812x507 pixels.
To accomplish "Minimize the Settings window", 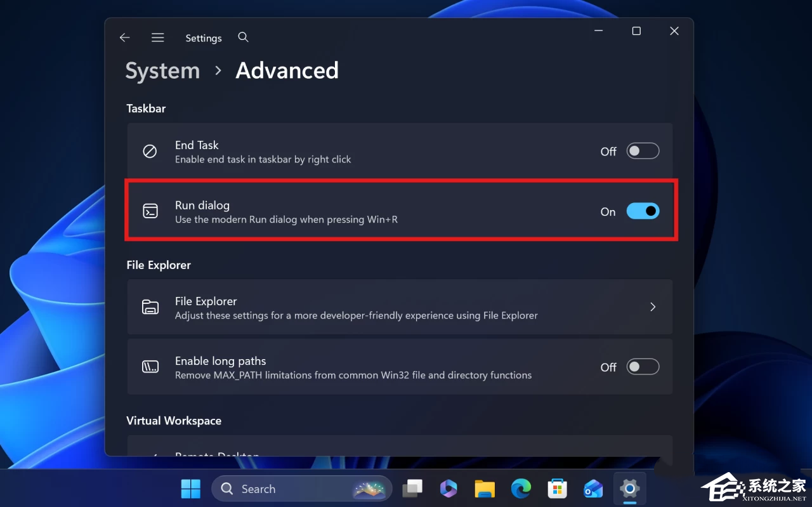I will [598, 31].
